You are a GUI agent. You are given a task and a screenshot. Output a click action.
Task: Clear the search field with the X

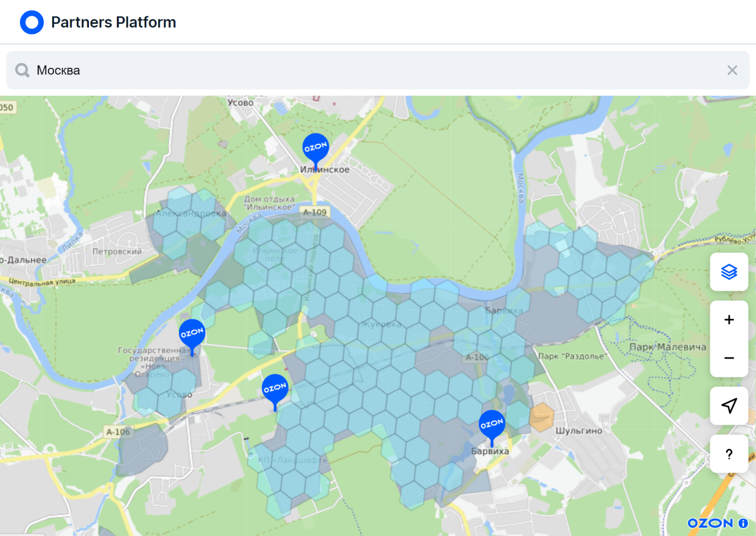[x=732, y=70]
